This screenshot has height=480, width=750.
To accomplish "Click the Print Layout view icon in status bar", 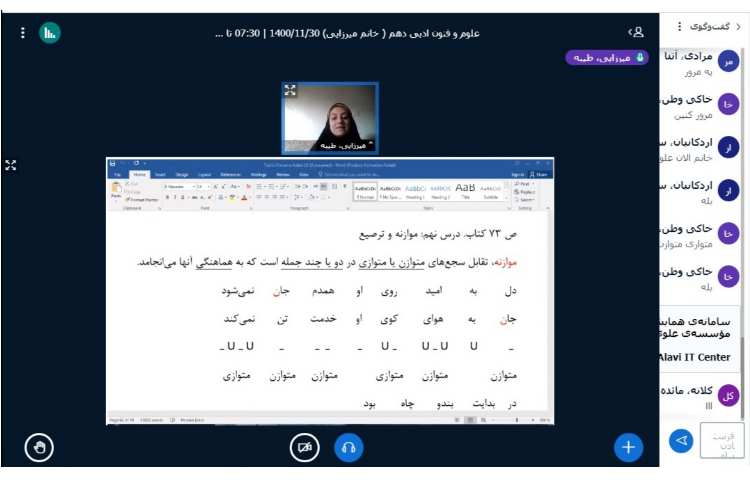I will click(471, 420).
